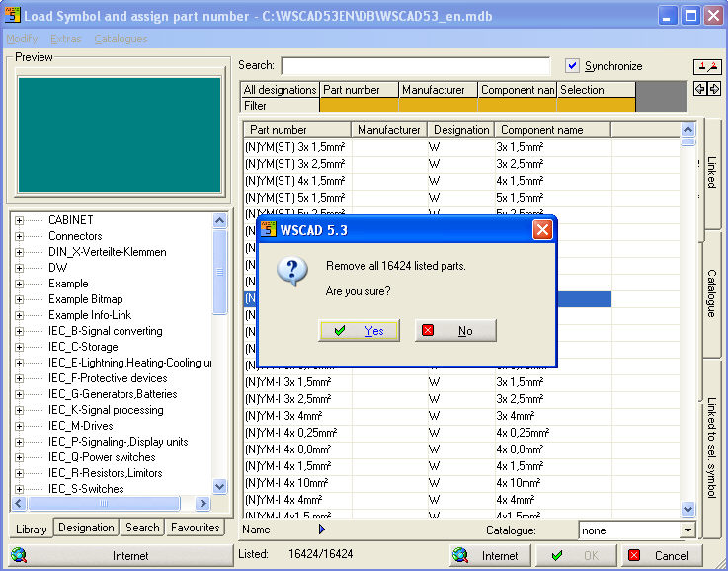Open the Linked to sel. symbol tab
The image size is (728, 571).
(x=711, y=448)
